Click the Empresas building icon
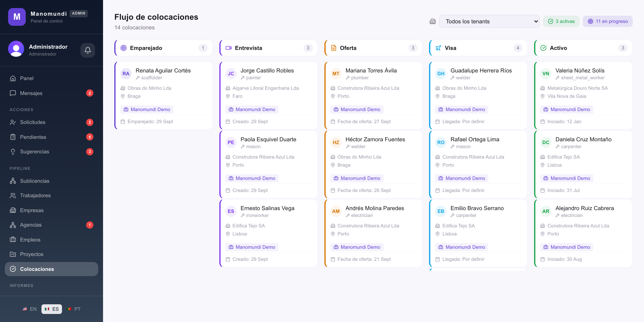The width and height of the screenshot is (644, 322). pyautogui.click(x=13, y=210)
